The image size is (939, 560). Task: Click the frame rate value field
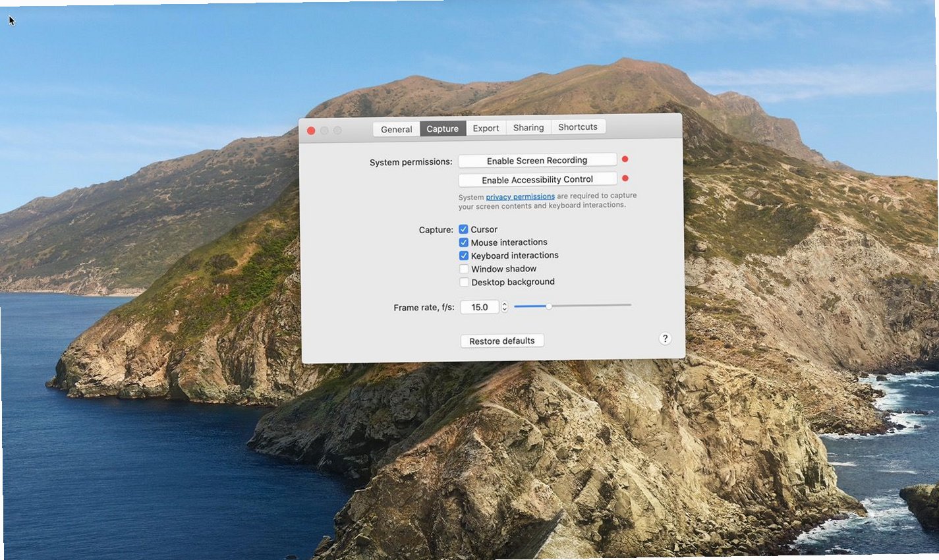479,307
